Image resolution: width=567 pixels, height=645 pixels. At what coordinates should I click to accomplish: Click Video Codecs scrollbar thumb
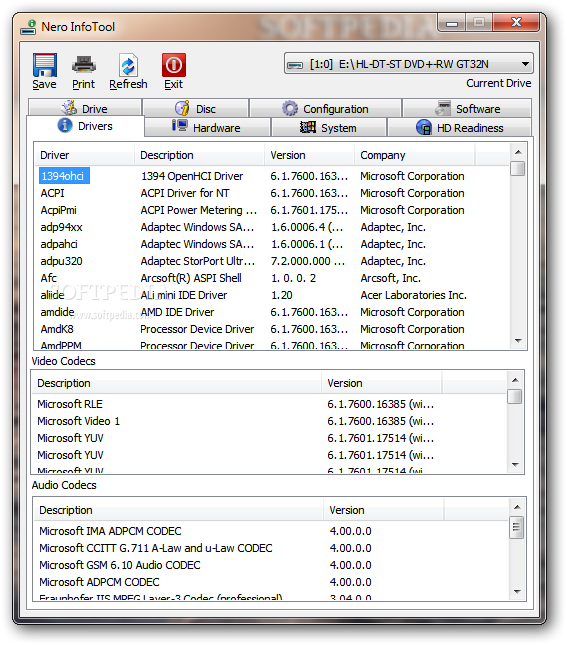click(515, 397)
